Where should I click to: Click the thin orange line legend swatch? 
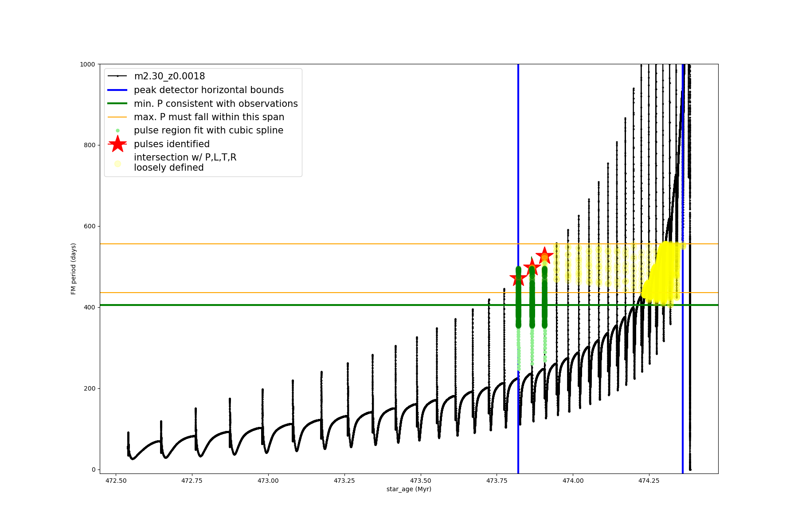117,117
